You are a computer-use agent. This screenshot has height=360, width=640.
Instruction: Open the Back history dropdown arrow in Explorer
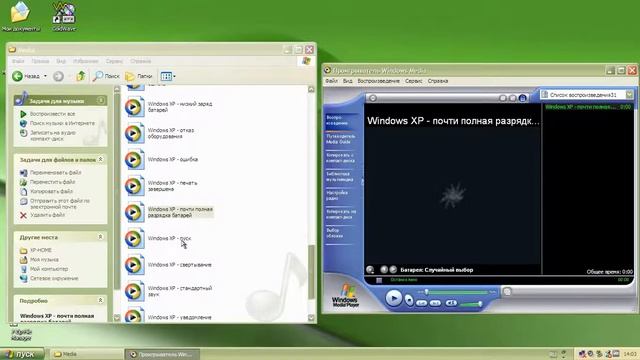[45, 76]
